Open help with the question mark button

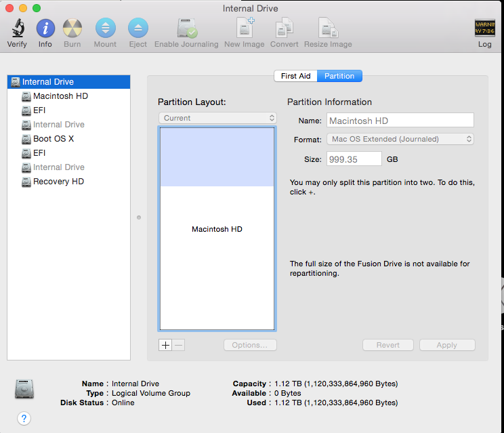(x=24, y=418)
